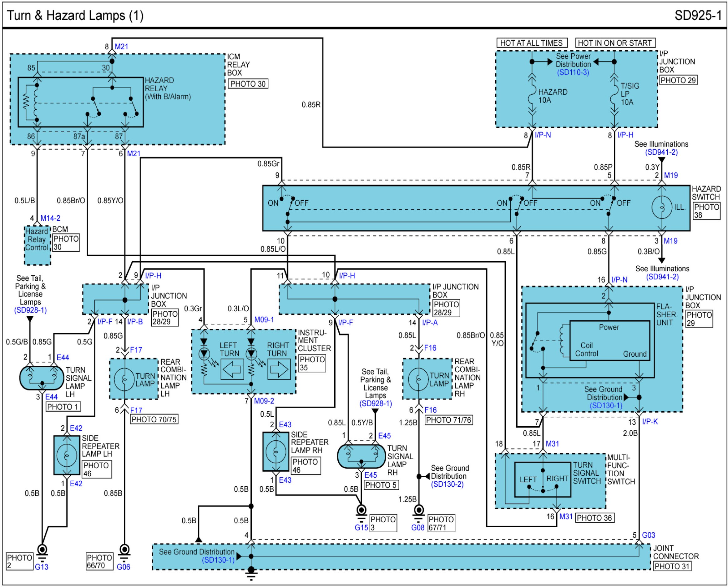Open the SD928-1 link near turn signal lamp LH
This screenshot has height=587, width=728.
click(30, 310)
